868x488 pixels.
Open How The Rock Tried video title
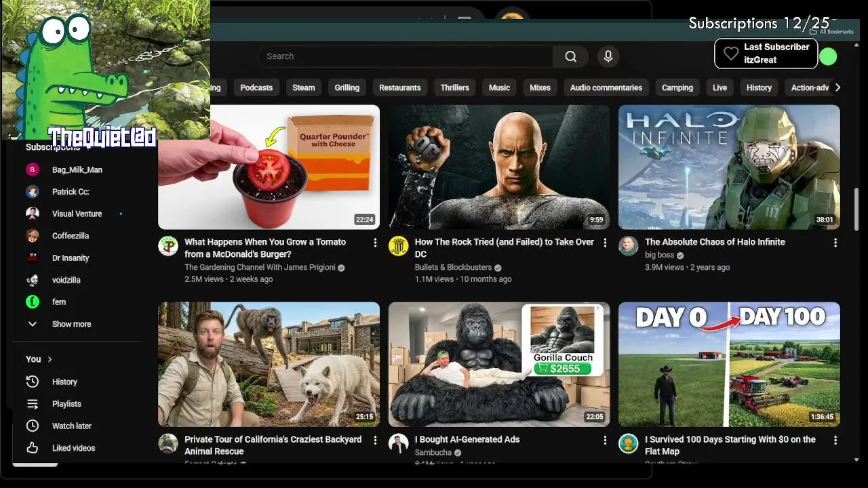[505, 248]
